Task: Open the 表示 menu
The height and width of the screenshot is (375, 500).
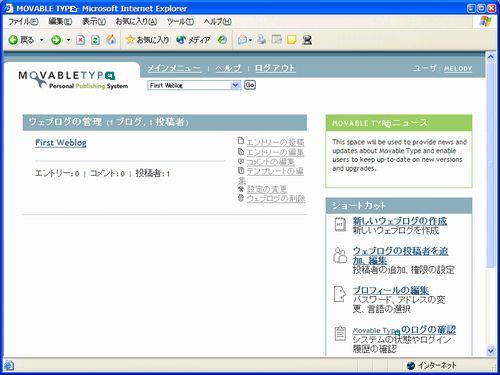Action: 94,22
